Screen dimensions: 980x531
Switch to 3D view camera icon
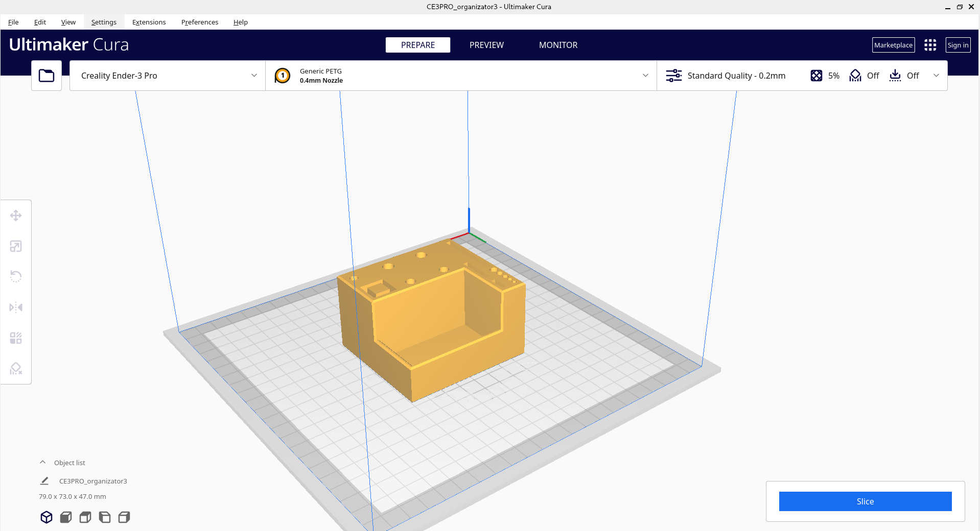pos(46,517)
